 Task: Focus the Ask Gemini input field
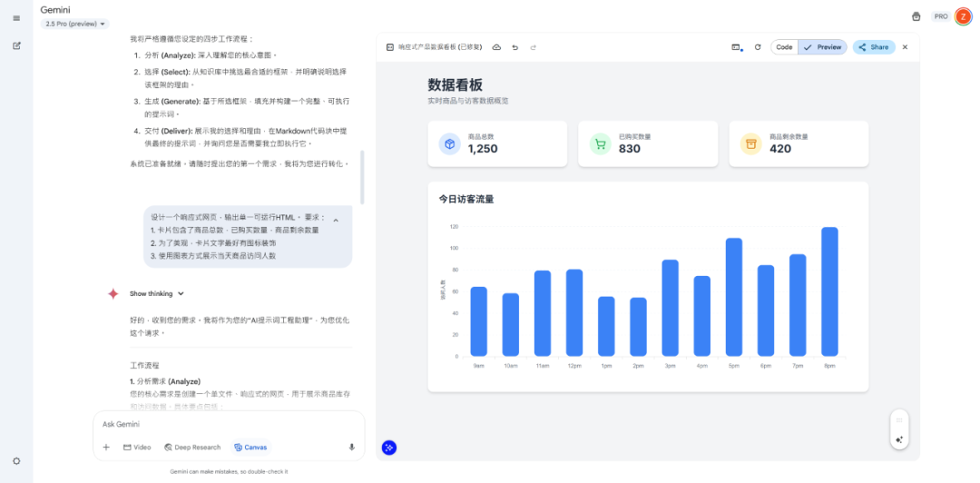[x=229, y=424]
